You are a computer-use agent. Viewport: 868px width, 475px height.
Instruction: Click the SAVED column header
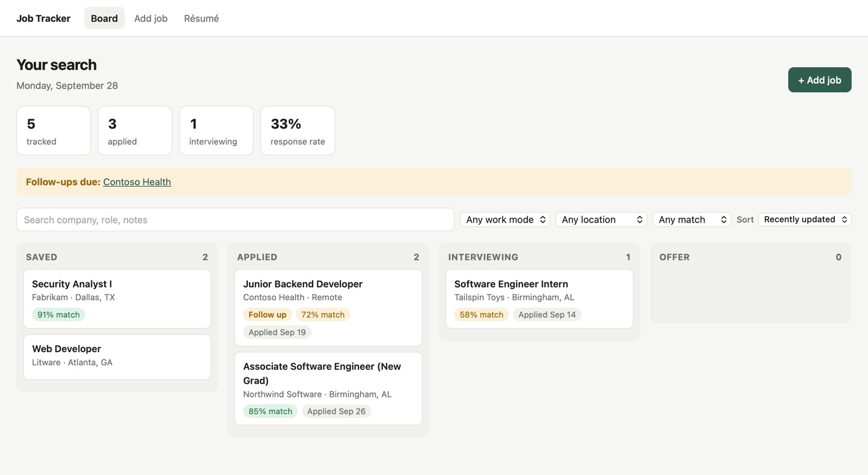coord(42,257)
